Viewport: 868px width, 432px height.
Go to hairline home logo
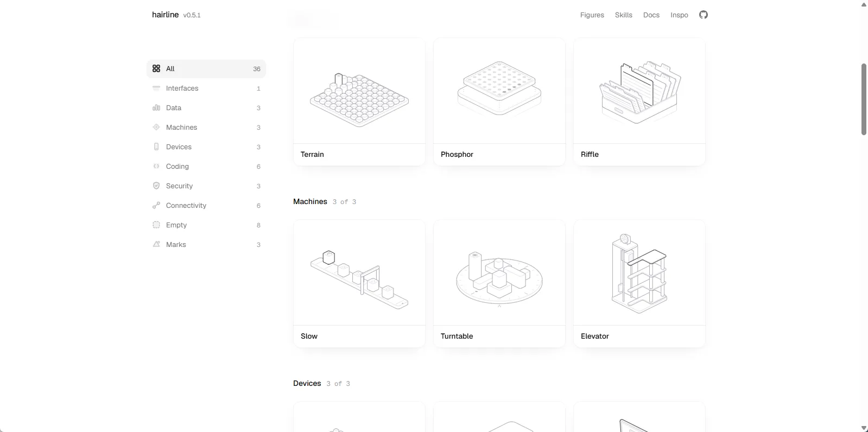[165, 15]
